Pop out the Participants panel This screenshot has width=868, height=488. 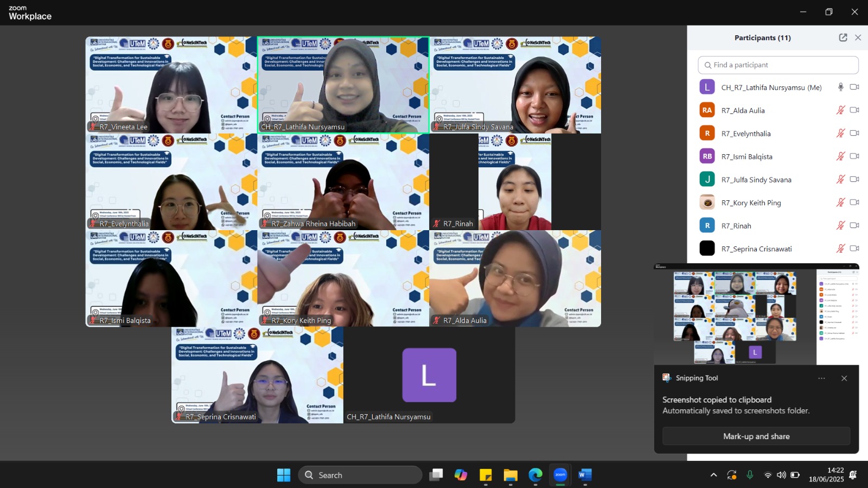coord(843,37)
